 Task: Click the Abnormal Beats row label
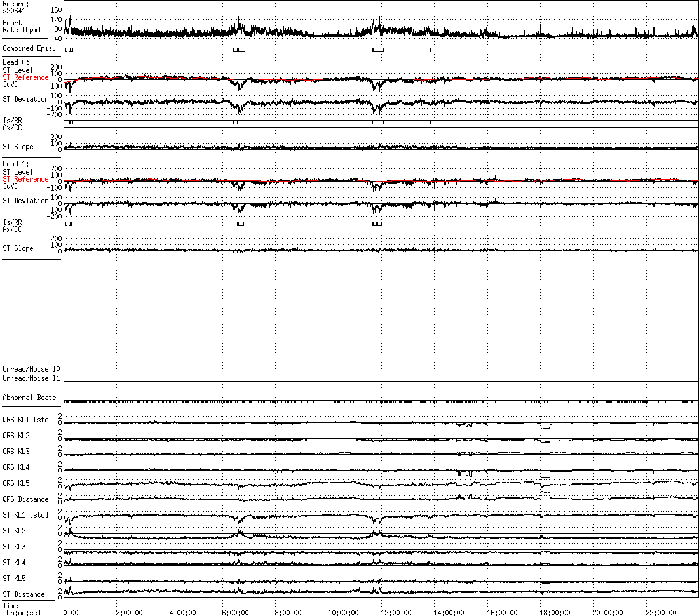pyautogui.click(x=29, y=398)
